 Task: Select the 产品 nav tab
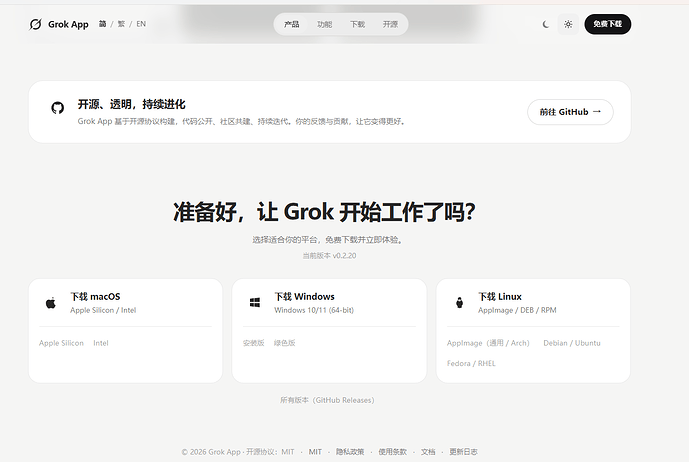(x=292, y=24)
